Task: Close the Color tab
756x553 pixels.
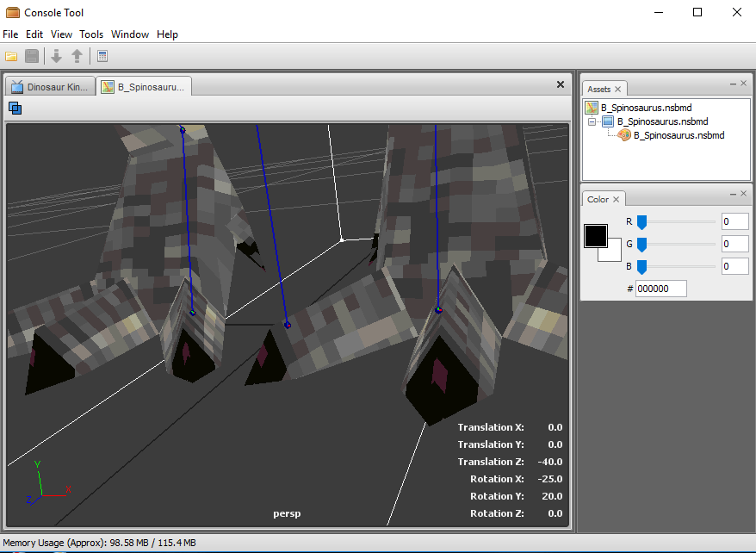Action: point(617,200)
